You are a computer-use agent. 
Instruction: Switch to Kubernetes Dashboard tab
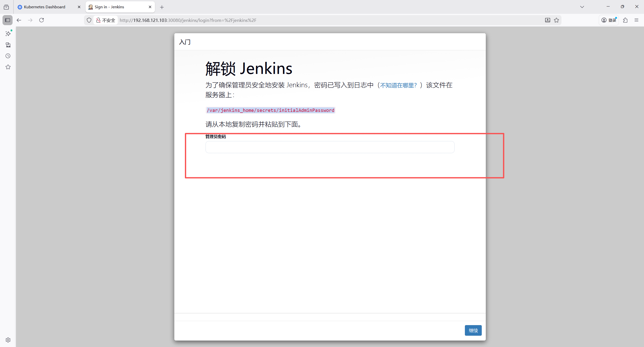(x=45, y=7)
